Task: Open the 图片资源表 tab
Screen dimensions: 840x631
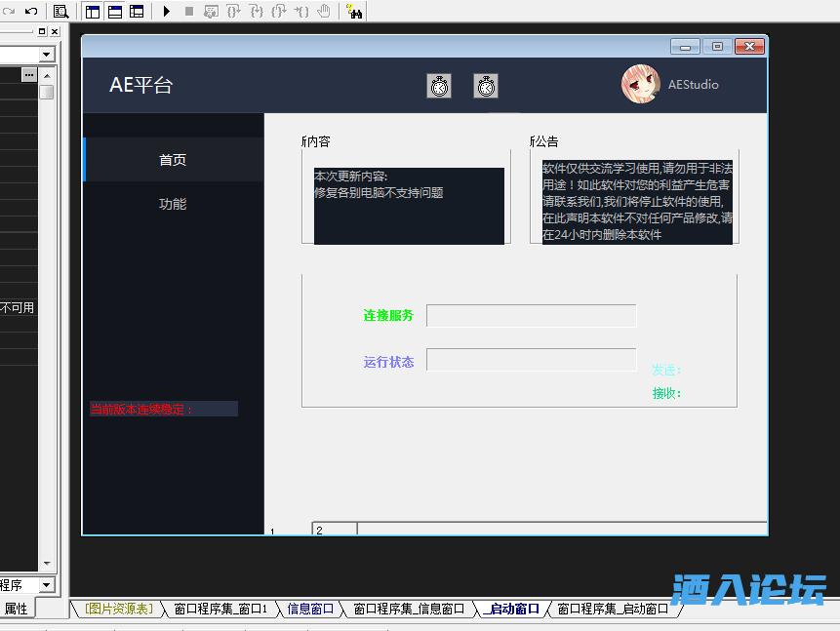Action: click(118, 610)
